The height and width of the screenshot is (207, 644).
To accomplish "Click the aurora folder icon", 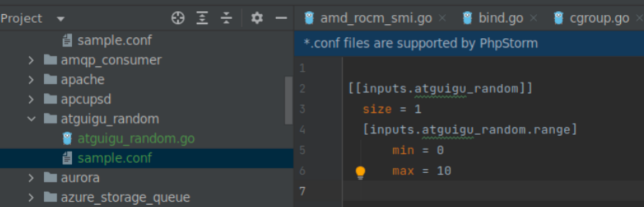I will coord(50,178).
